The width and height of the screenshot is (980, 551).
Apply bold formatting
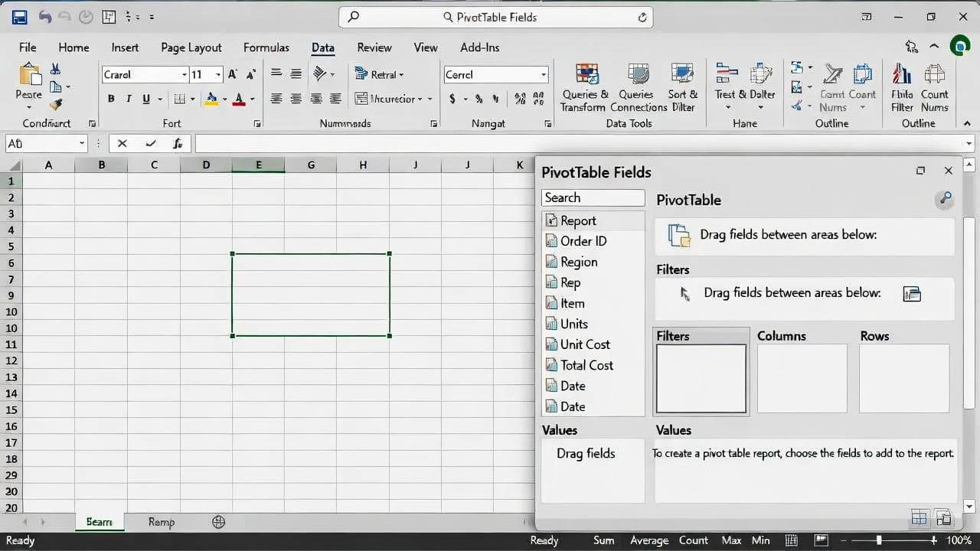110,99
